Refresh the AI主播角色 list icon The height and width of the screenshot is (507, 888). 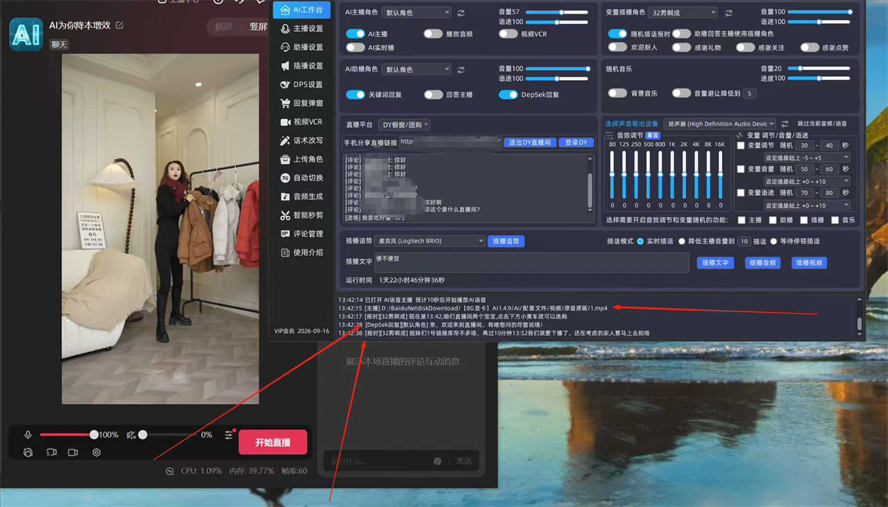[x=461, y=12]
